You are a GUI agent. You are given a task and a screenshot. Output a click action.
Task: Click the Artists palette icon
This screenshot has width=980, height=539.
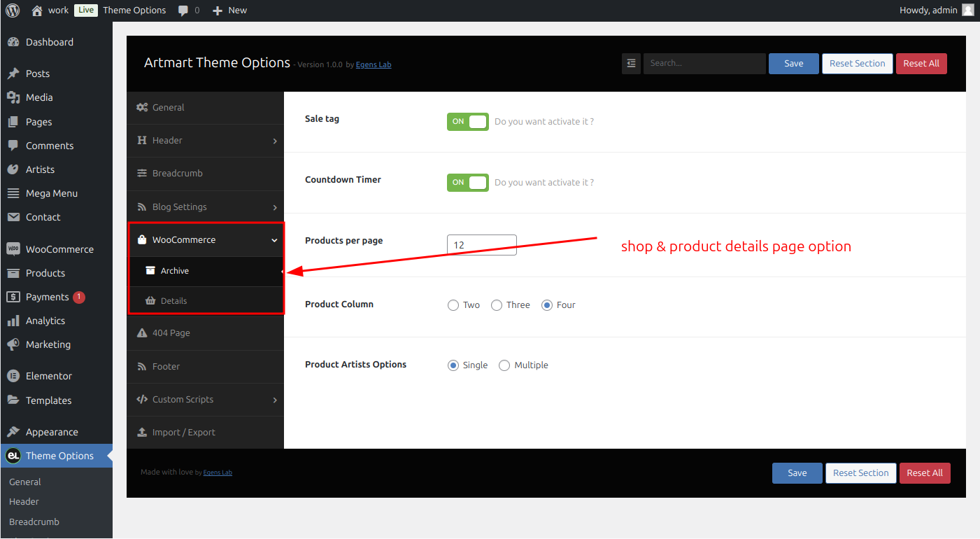click(13, 169)
